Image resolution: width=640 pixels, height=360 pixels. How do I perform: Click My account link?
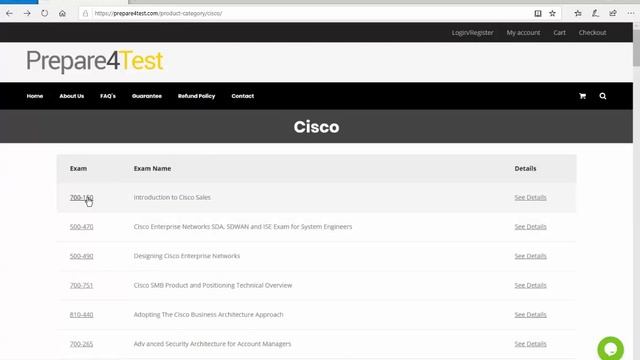tap(523, 33)
